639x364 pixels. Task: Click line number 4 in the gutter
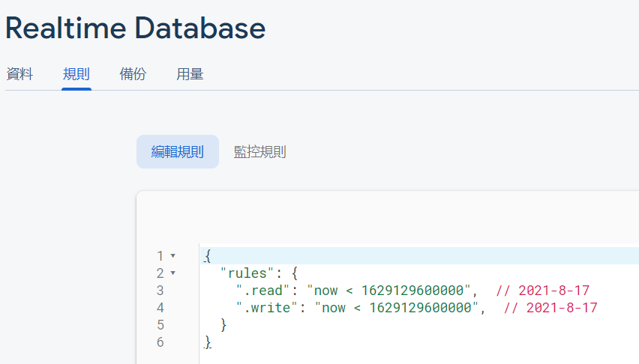160,308
